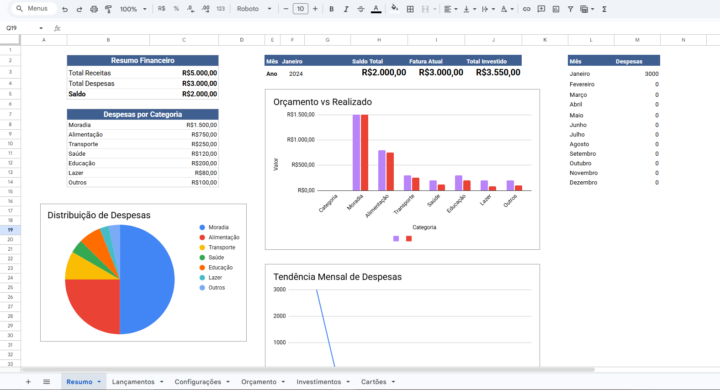Select the paint format roller icon
This screenshot has width=720, height=390.
point(108,9)
